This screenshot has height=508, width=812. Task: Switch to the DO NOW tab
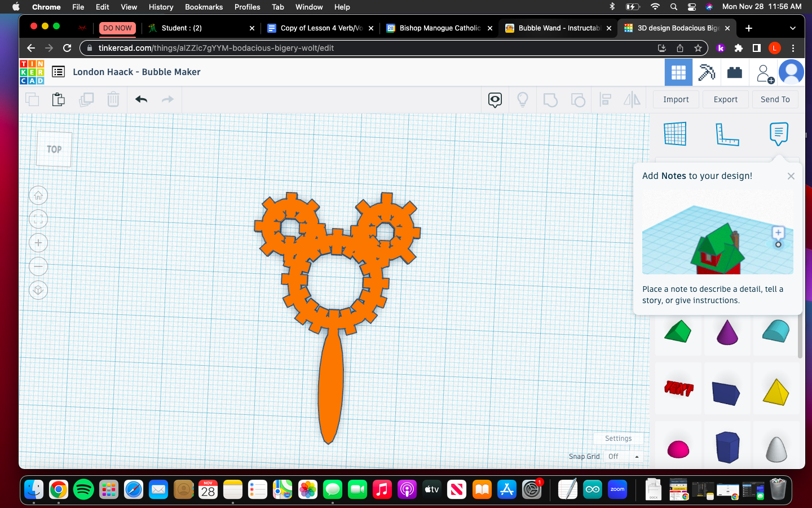(117, 28)
